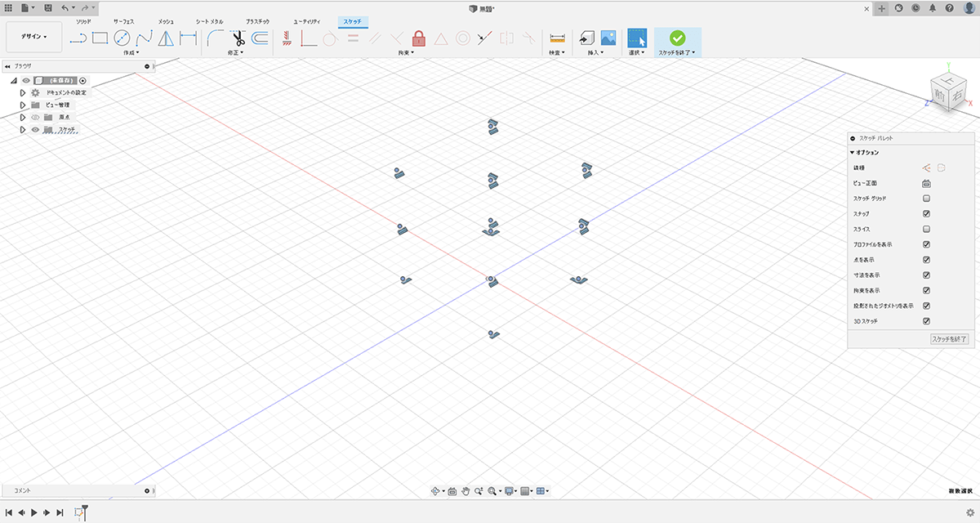This screenshot has height=523, width=980.
Task: Select the Line sketch tool
Action: 78,38
